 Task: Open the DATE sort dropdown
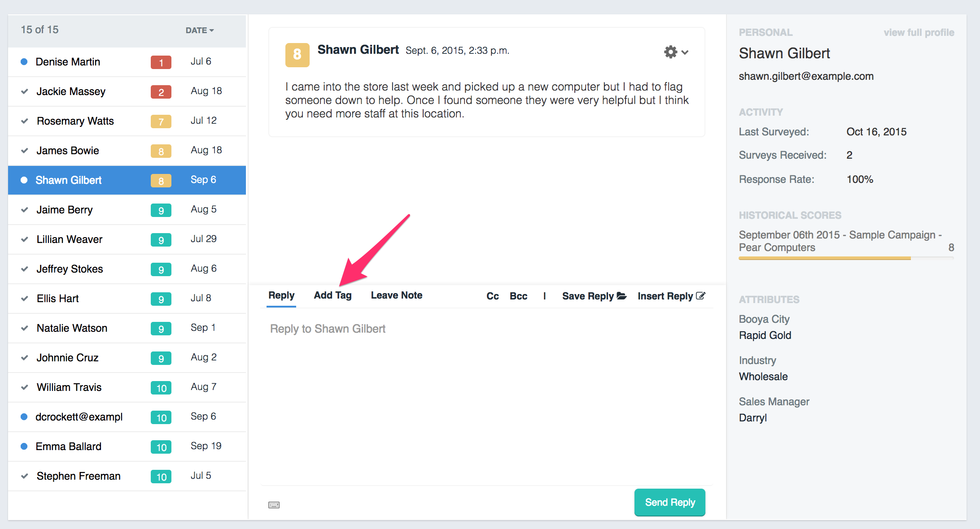pos(200,30)
